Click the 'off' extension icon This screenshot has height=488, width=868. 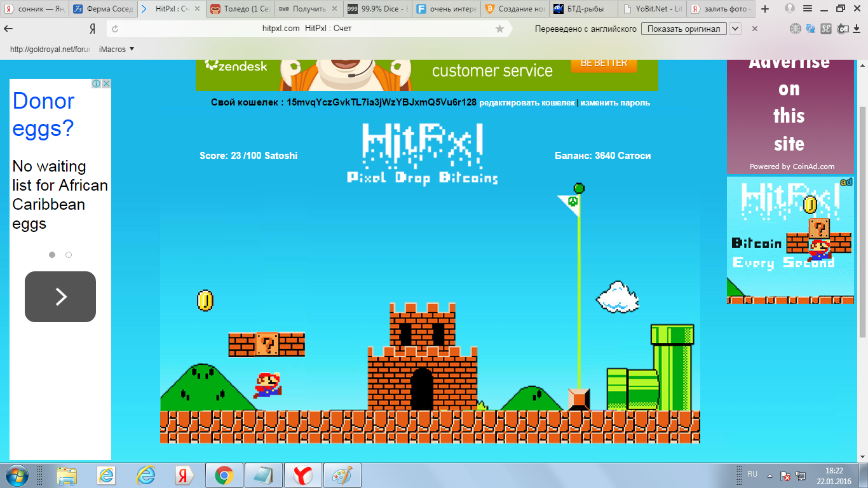[x=843, y=29]
